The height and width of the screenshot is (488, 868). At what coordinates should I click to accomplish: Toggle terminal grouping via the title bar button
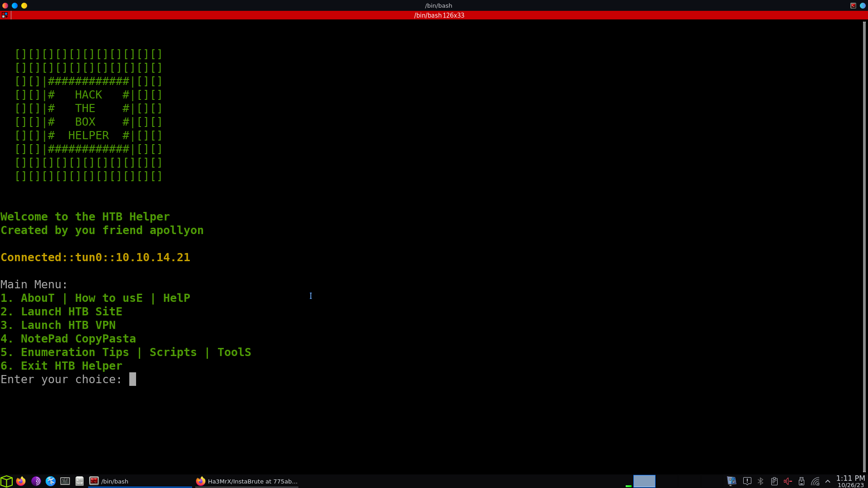click(x=5, y=15)
